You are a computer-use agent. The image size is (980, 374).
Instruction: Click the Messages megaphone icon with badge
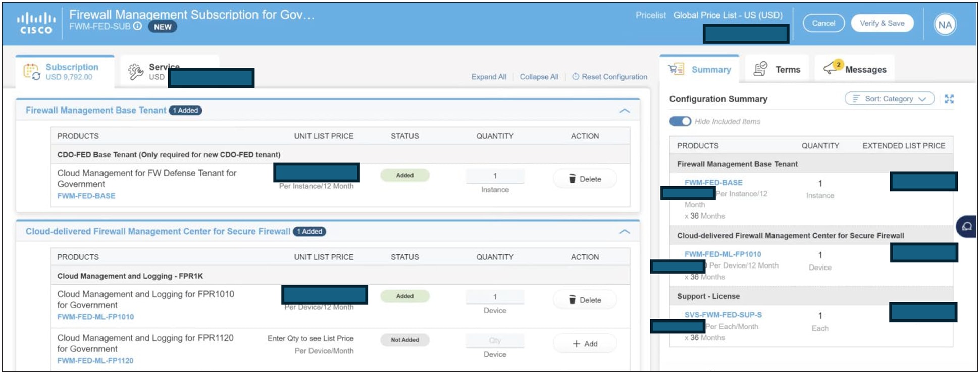click(833, 67)
